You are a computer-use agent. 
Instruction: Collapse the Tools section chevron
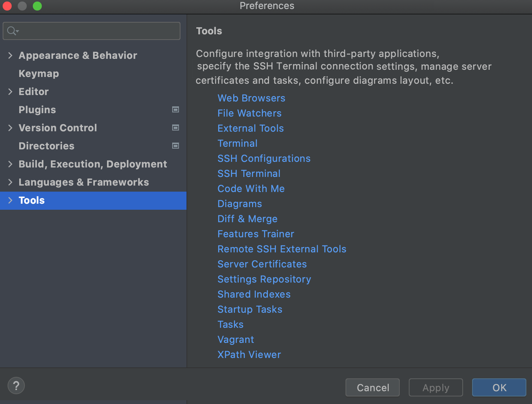pyautogui.click(x=10, y=200)
